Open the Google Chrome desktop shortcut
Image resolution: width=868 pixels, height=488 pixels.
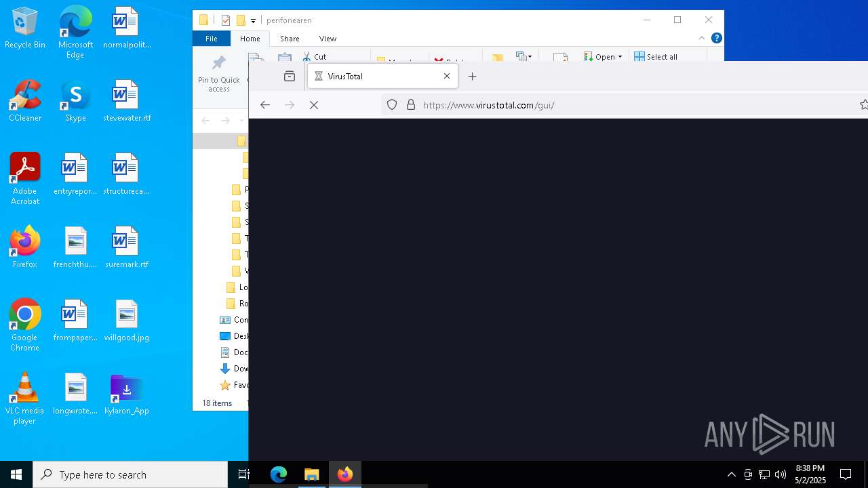25,325
